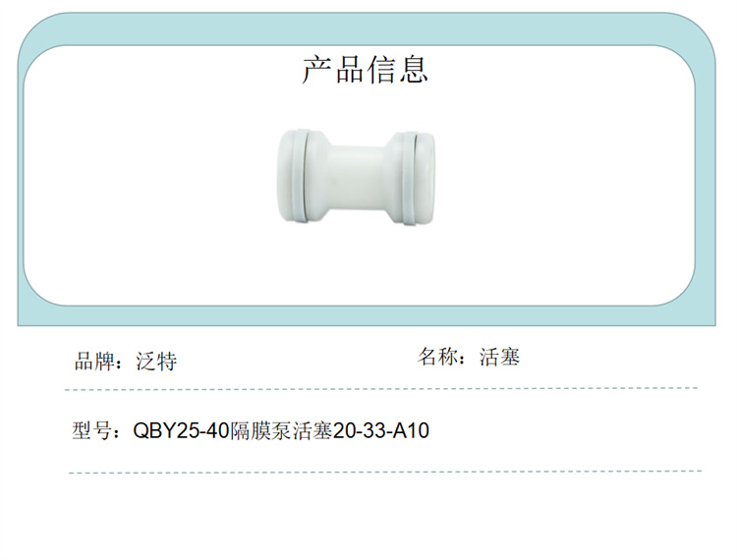Click the dashed divider below the model row
Screen dimensions: 737x560
pos(385,472)
